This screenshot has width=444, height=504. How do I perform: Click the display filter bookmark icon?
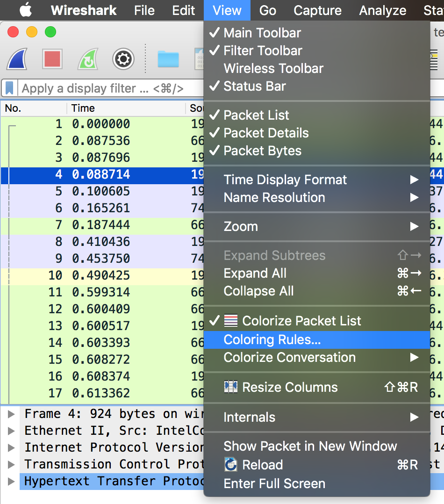pos(9,88)
